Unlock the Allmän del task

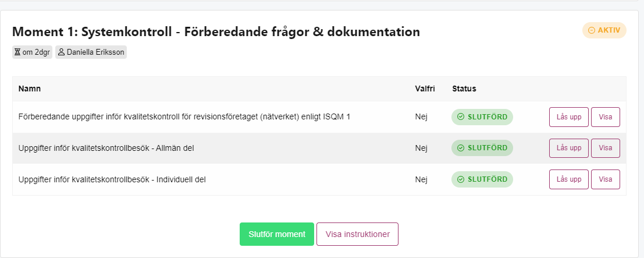pos(569,148)
